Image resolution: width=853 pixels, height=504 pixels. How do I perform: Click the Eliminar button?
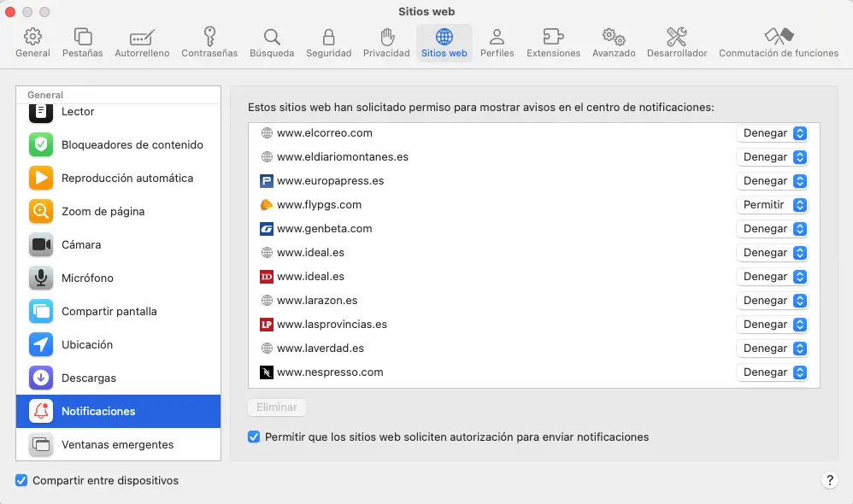[277, 407]
